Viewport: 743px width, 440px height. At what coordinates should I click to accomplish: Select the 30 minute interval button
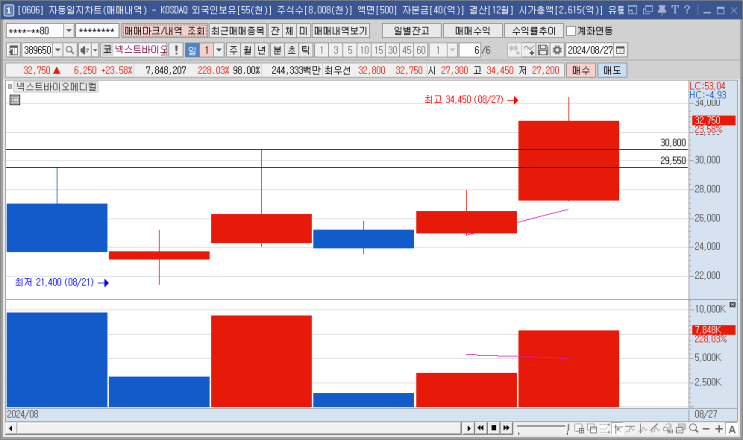pos(392,50)
